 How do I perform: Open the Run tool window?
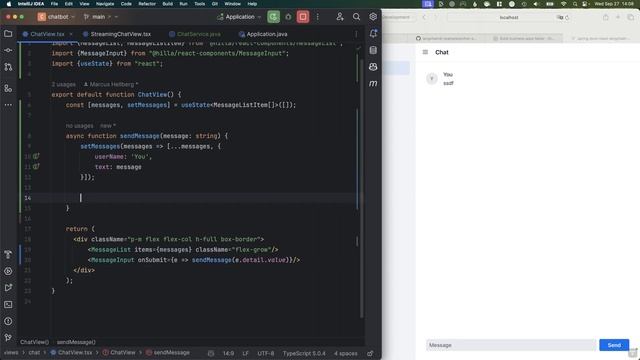(x=8, y=288)
